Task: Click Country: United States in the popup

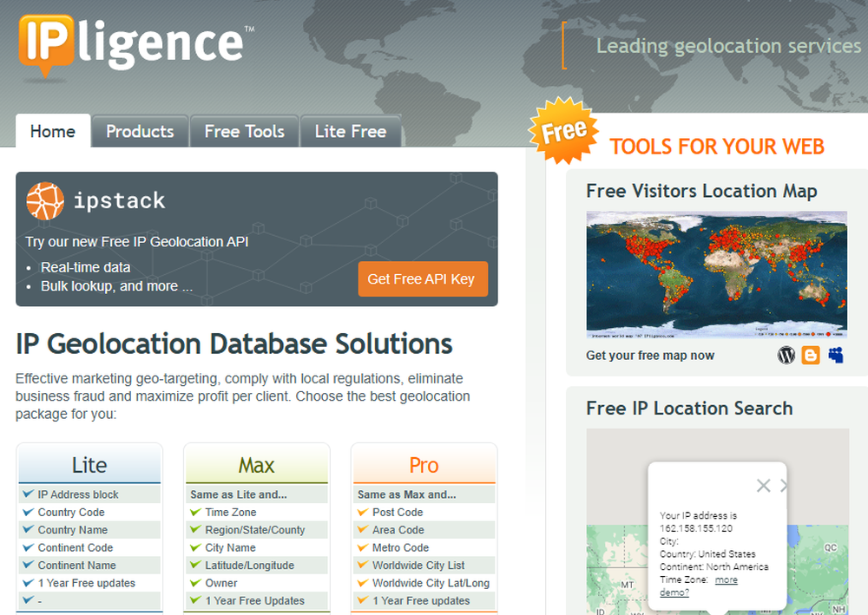Action: click(x=707, y=553)
